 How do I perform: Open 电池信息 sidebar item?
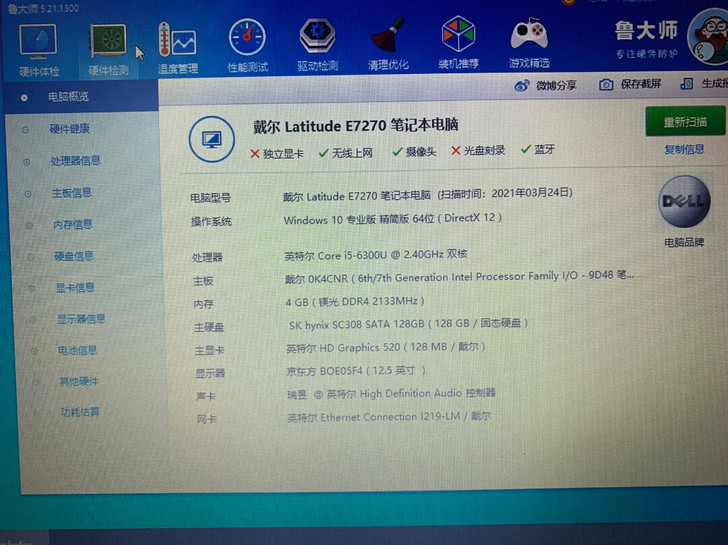click(x=77, y=350)
